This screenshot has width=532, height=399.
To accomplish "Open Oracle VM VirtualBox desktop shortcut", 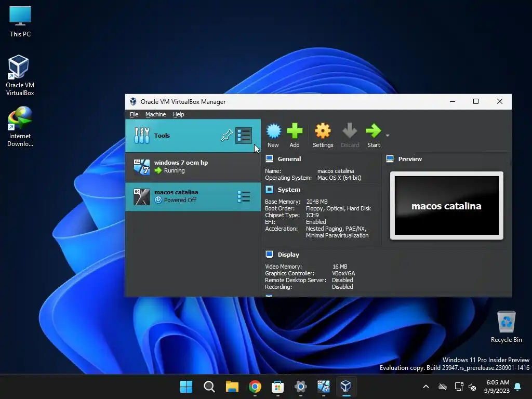I will 20,75.
